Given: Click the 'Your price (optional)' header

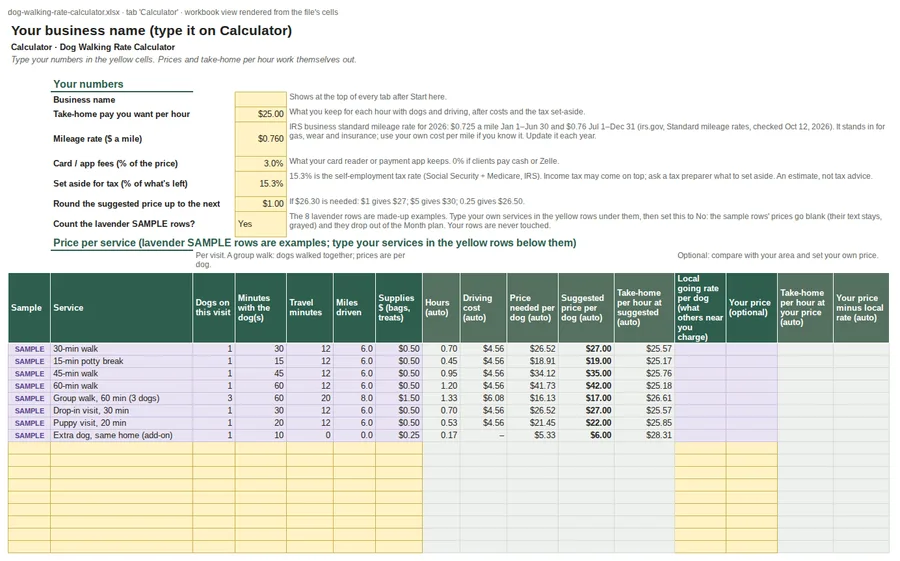Looking at the screenshot, I should pos(752,308).
